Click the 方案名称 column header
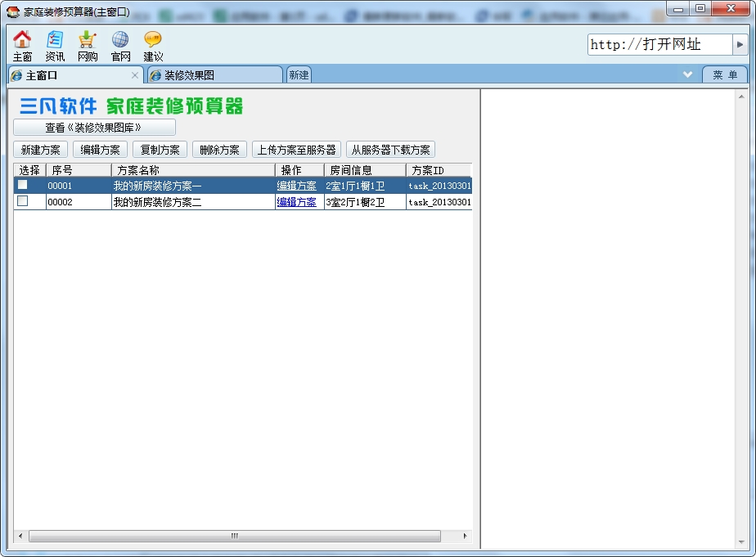This screenshot has height=557, width=756. click(193, 170)
